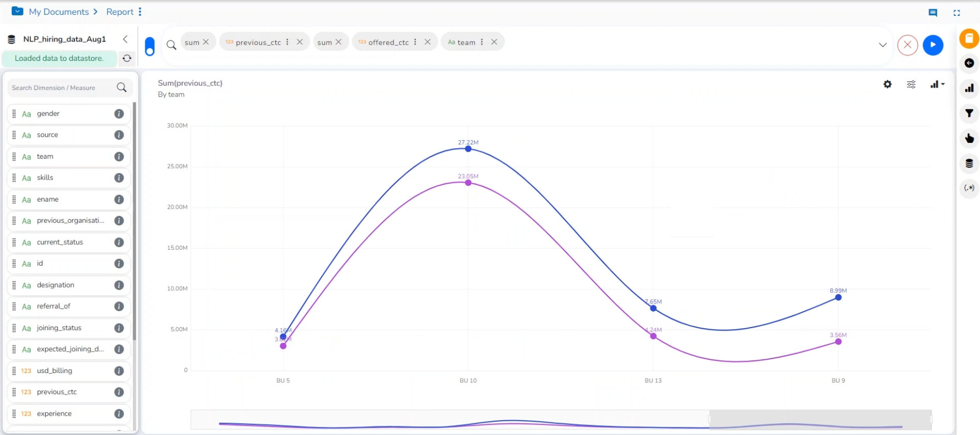
Task: Remove the previous_ctc token
Action: [300, 42]
